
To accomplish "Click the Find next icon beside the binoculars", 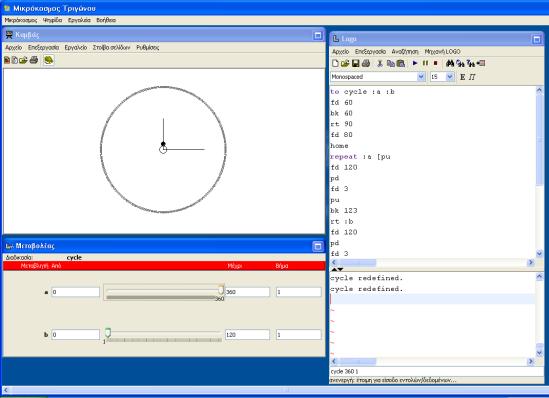I will pyautogui.click(x=460, y=63).
